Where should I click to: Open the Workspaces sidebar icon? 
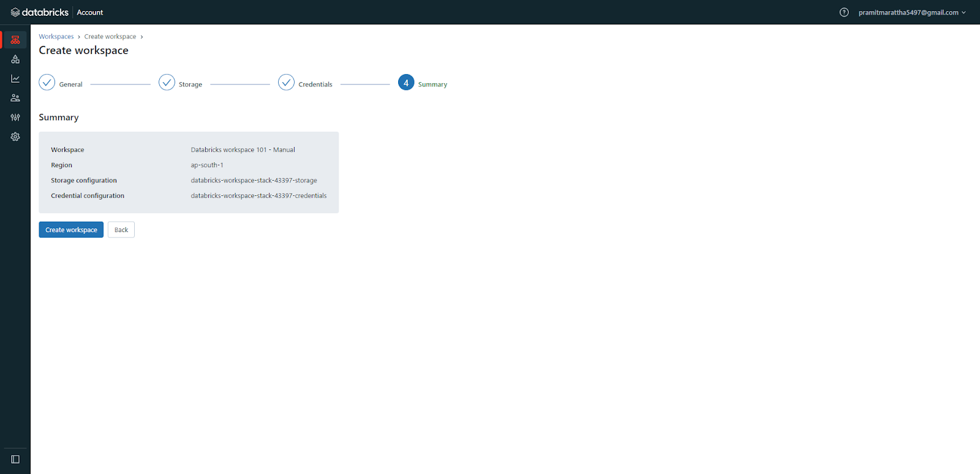click(15, 40)
